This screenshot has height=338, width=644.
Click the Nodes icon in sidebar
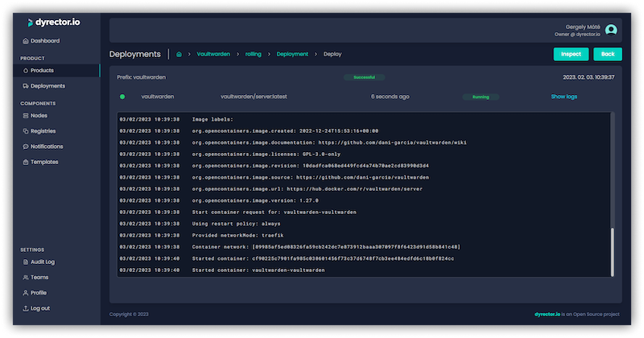(26, 116)
